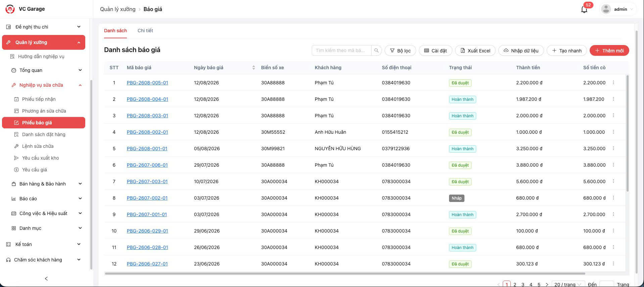The width and height of the screenshot is (644, 287).
Task: Collapse the Quản lý xưởng section
Action: (44, 42)
